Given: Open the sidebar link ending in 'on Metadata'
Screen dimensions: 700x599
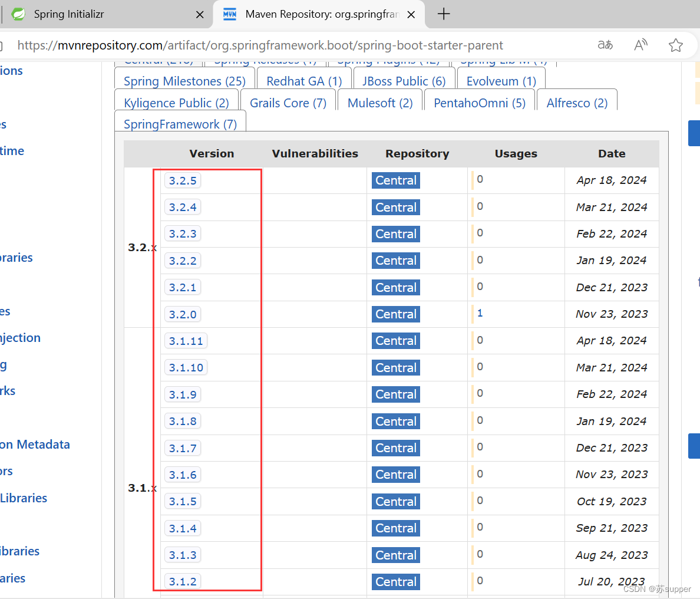Looking at the screenshot, I should 35,445.
